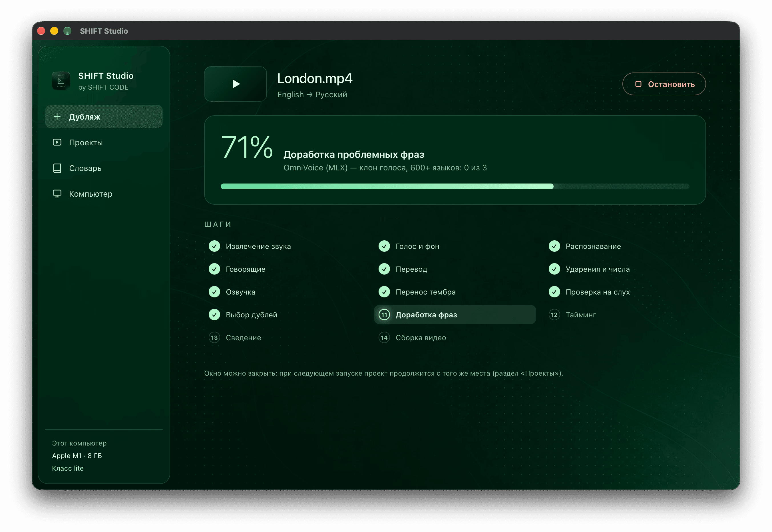Click the 71% progress percentage
The width and height of the screenshot is (772, 532).
point(247,147)
